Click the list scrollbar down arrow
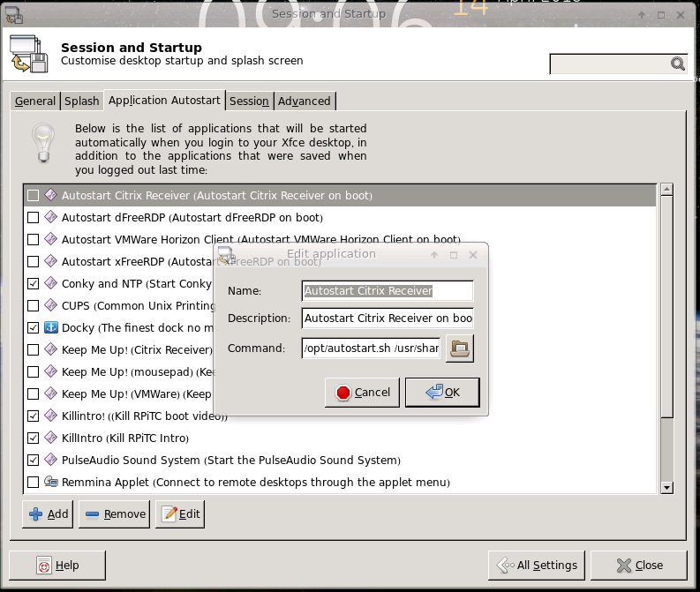This screenshot has width=700, height=592. 666,488
